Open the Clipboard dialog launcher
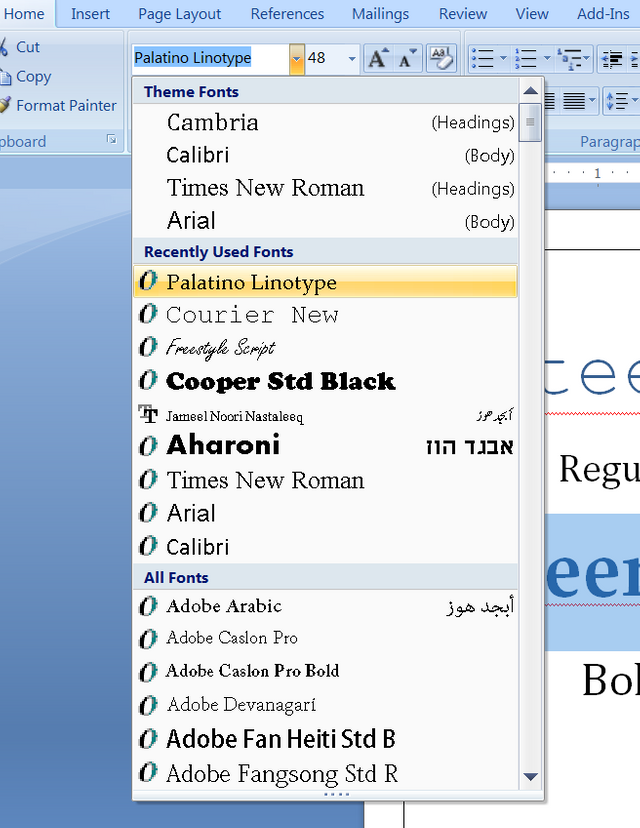640x828 pixels. 111,139
